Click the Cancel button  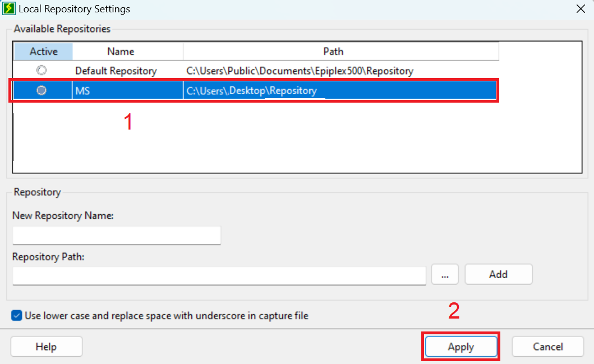[548, 347]
